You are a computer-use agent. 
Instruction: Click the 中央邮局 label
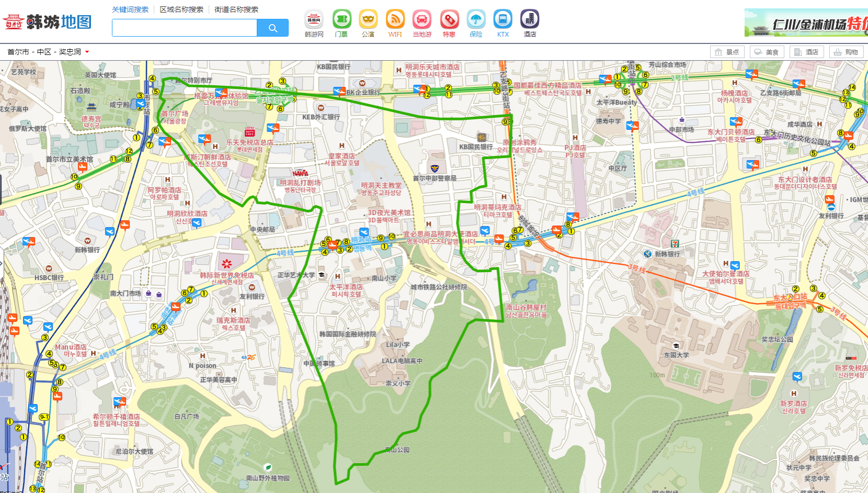pyautogui.click(x=262, y=229)
